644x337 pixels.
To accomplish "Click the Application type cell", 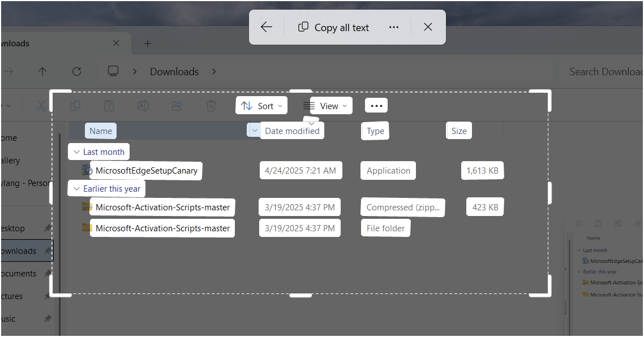I will click(388, 170).
